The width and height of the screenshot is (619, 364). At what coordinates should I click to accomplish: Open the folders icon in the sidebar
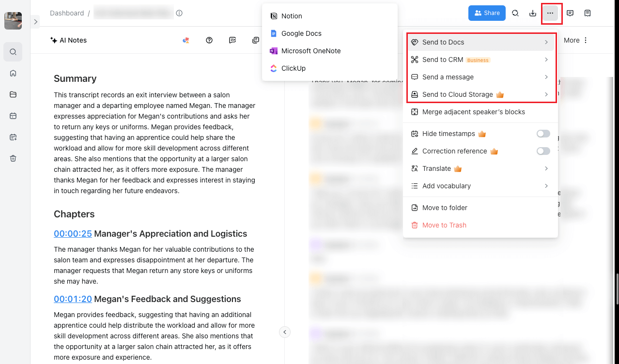pyautogui.click(x=13, y=94)
